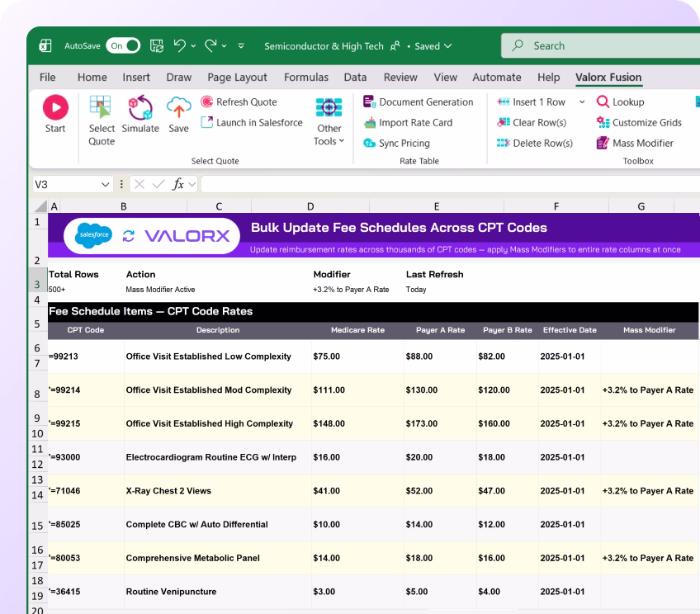Click the red Start play icon
The height and width of the screenshot is (614, 700).
tap(55, 107)
